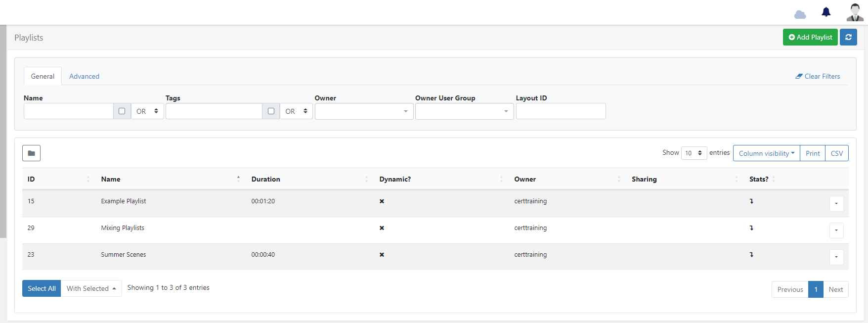Toggle the Name filter checkbox

(x=122, y=111)
